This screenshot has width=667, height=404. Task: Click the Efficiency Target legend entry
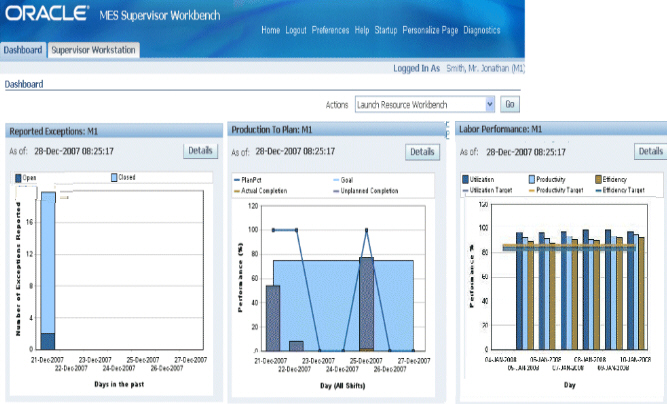tap(620, 190)
